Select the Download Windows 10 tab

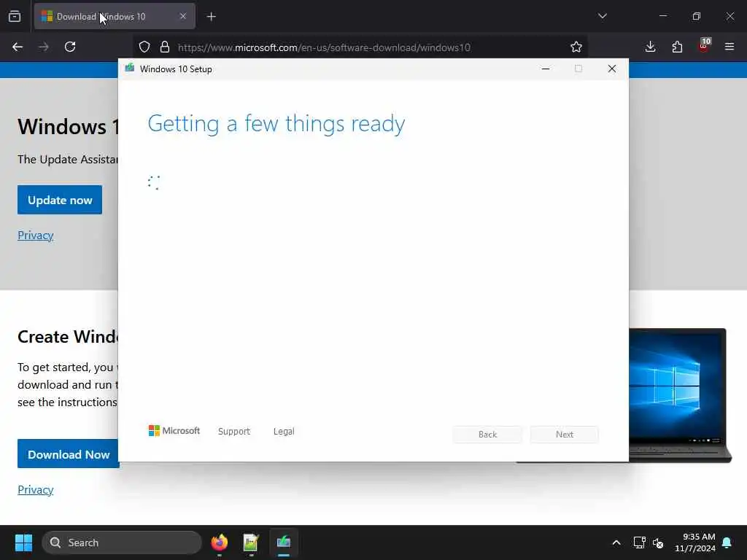[x=115, y=16]
